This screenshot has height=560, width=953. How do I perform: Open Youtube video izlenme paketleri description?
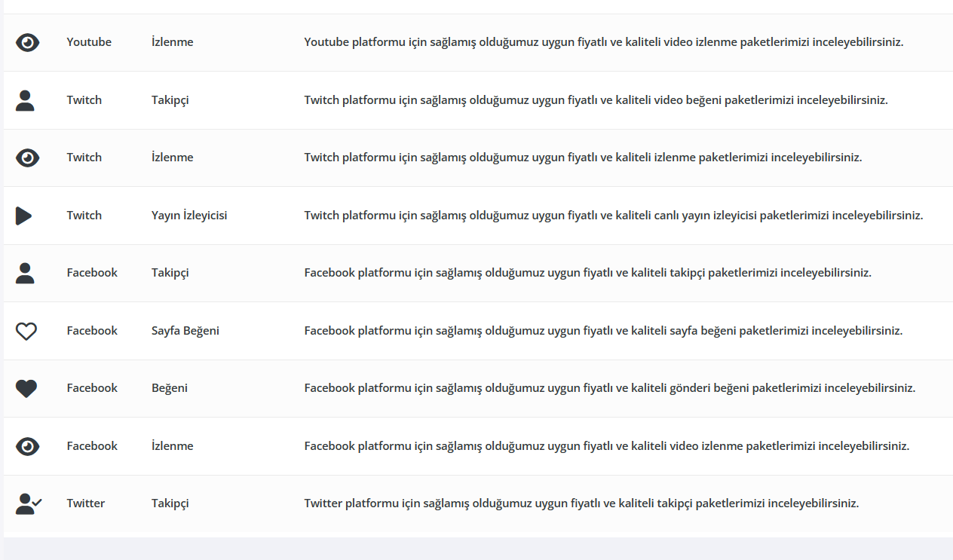604,42
